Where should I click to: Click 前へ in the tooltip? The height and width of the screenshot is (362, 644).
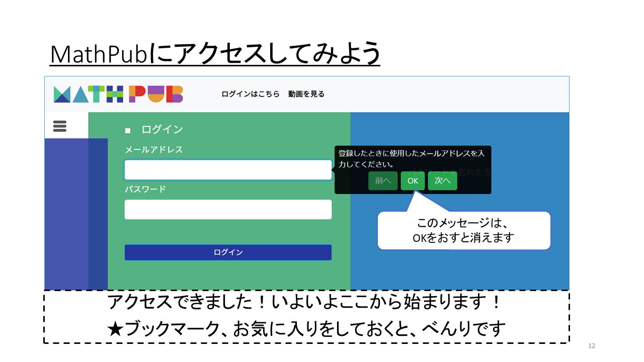[x=383, y=181]
